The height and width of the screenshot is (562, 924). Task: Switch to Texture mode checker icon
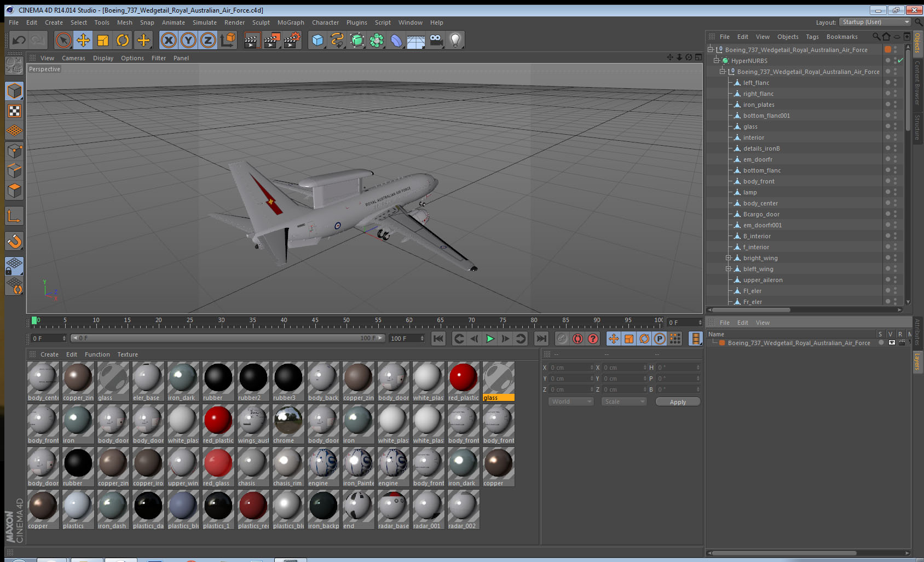(x=14, y=111)
